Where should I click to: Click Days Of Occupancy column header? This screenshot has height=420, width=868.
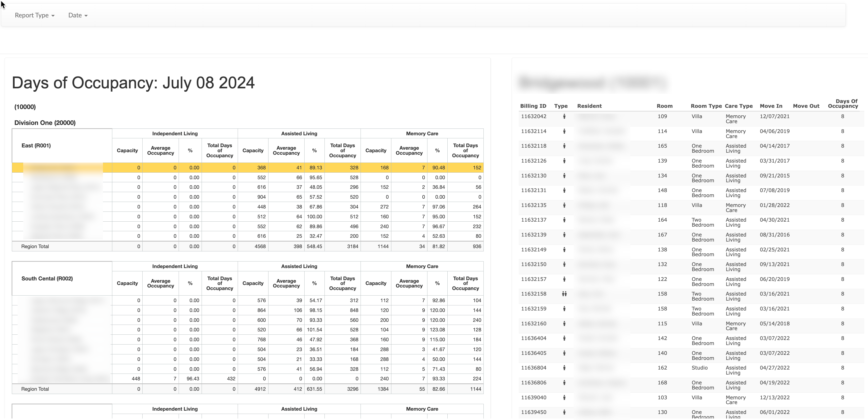point(843,103)
